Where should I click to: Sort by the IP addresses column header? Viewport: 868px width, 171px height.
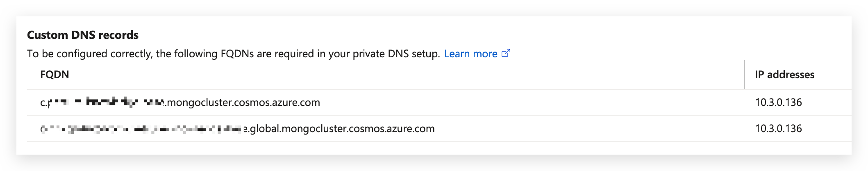784,74
